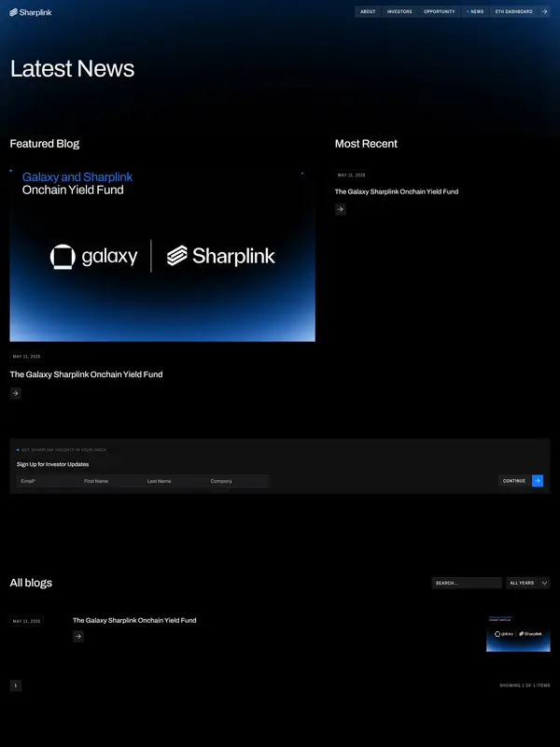Click the First Name input field

(x=111, y=481)
